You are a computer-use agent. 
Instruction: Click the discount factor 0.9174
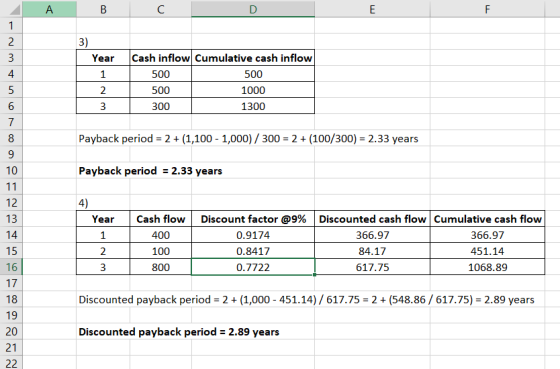pos(253,235)
